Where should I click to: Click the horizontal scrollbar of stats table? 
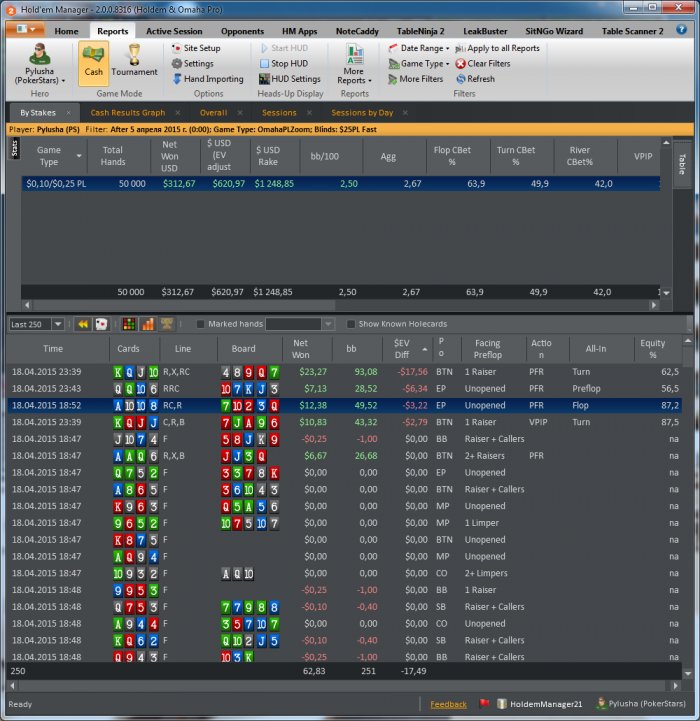point(184,305)
